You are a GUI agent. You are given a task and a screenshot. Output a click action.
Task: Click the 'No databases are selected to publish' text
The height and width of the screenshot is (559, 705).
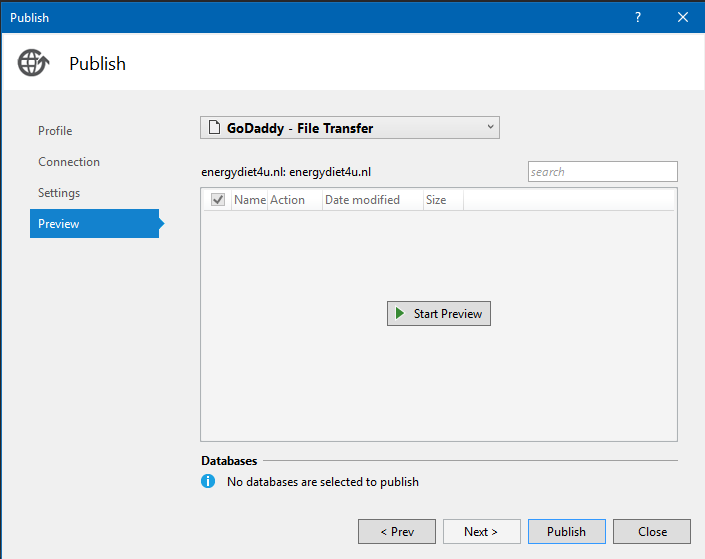[323, 482]
